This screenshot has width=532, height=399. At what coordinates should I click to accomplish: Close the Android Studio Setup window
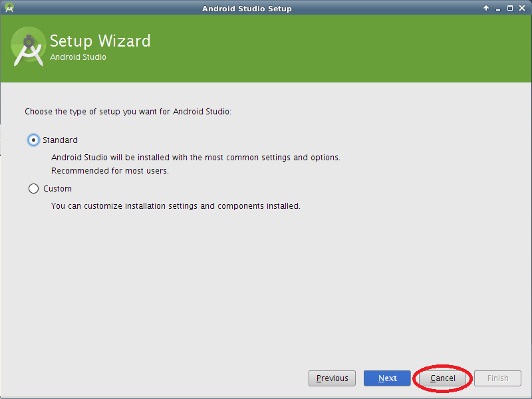pos(522,8)
